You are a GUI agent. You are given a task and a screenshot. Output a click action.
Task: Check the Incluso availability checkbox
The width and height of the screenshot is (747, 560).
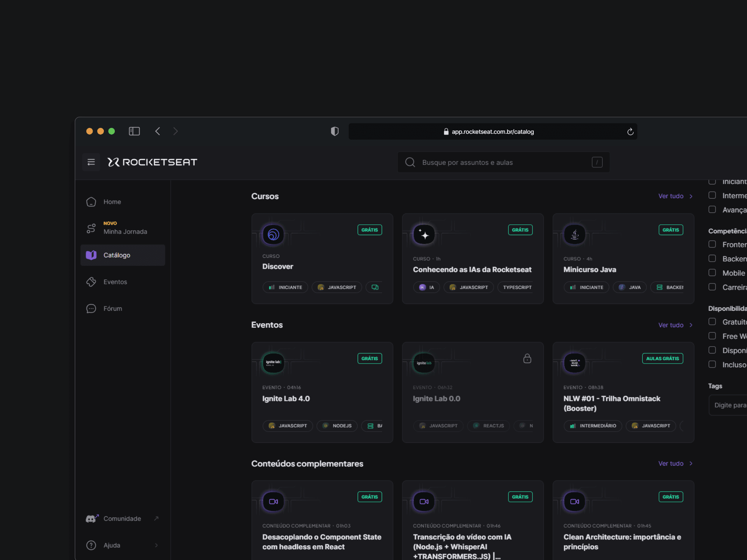coord(712,364)
